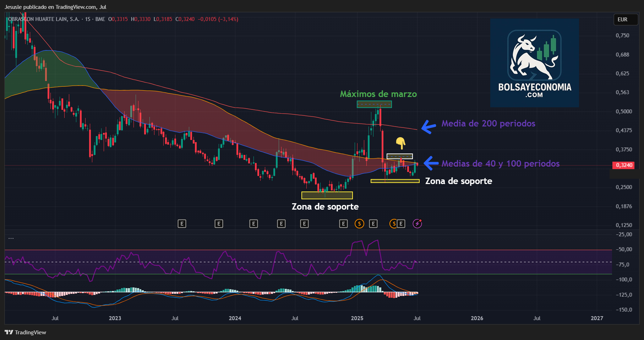644x340 pixels.
Task: Click the 0,1250 price scale value
Action: (x=624, y=225)
